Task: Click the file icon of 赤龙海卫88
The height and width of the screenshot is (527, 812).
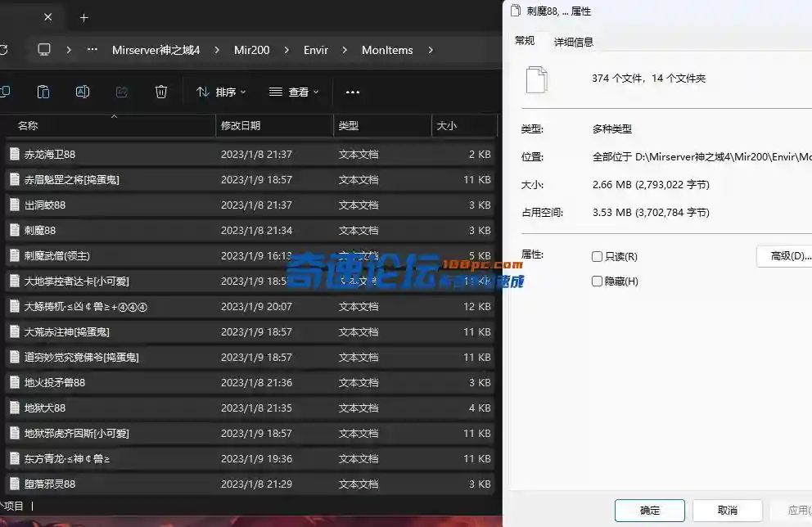Action: [15, 154]
